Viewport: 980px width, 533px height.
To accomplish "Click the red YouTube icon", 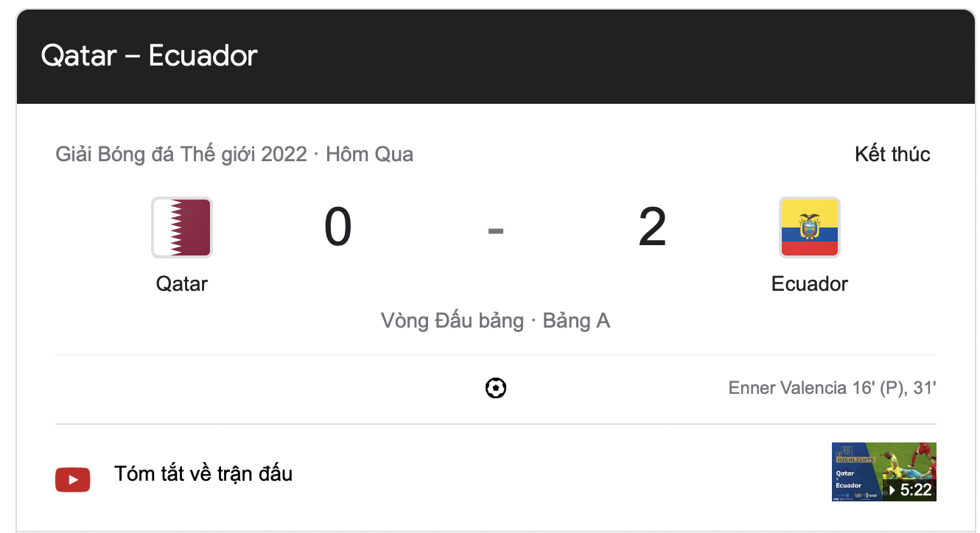I will point(73,480).
